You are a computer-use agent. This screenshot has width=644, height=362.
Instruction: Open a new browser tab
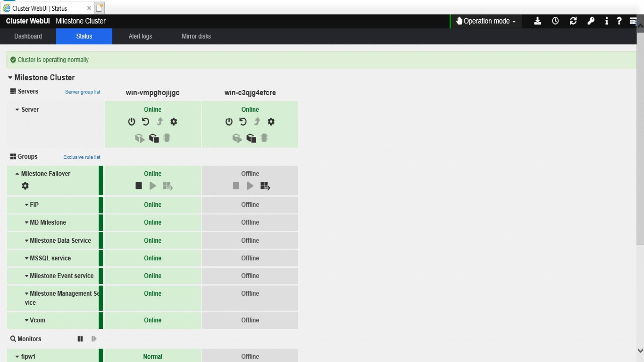click(100, 8)
